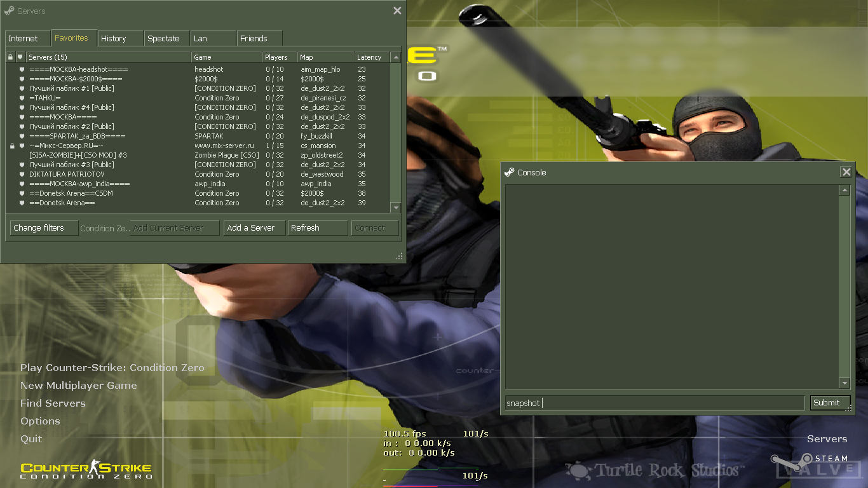This screenshot has width=868, height=488.
Task: Click shield icon of SPARTAK_za_BDB row
Action: pos(21,136)
